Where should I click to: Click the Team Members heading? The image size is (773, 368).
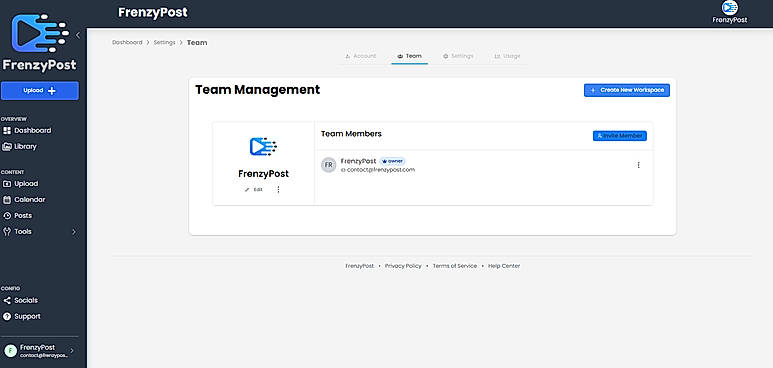point(351,134)
